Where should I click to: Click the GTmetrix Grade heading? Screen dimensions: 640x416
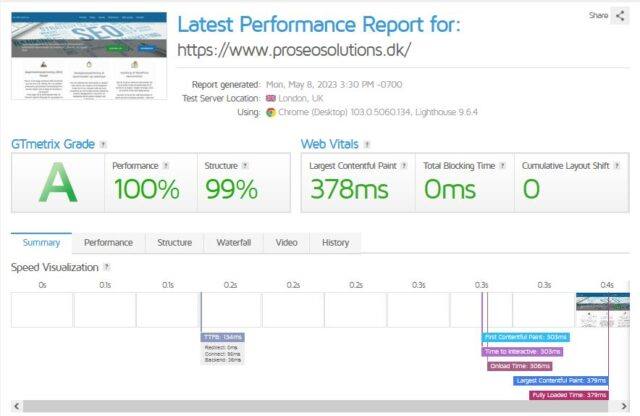click(x=53, y=144)
